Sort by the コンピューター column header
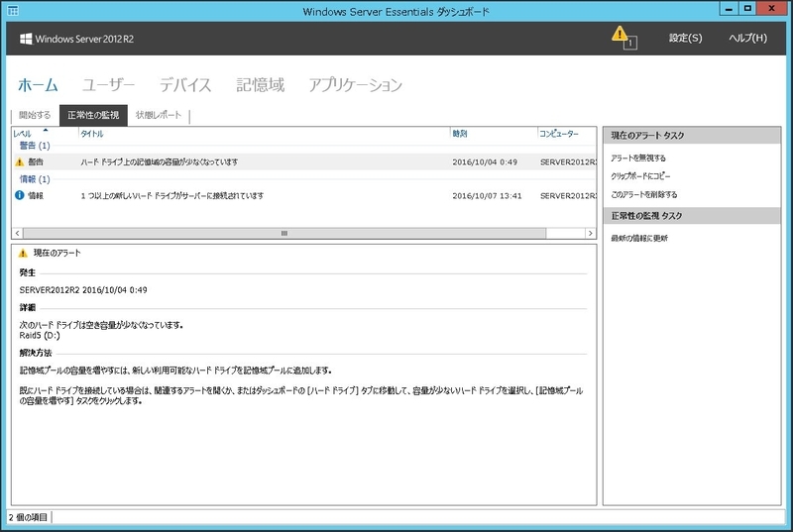Viewport: 793px width, 532px height. point(566,134)
